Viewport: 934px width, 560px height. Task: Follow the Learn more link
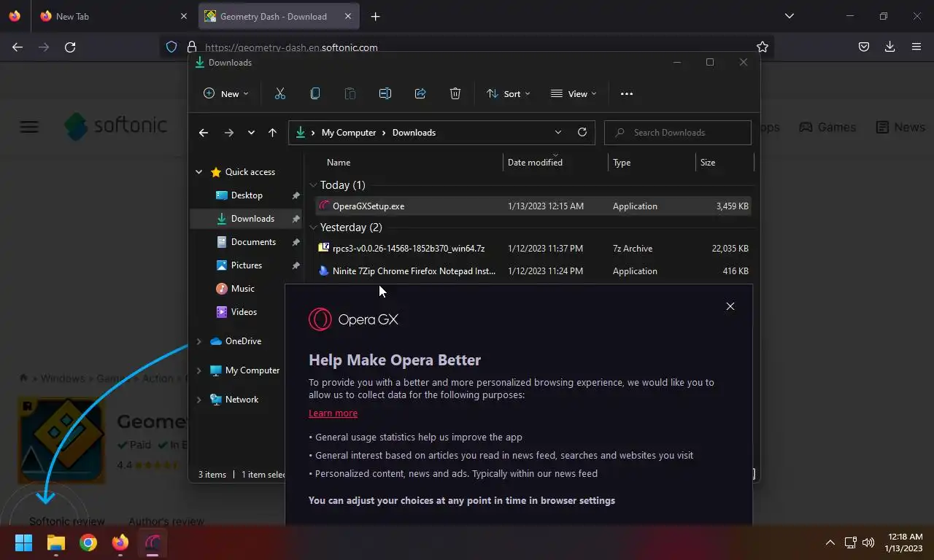pyautogui.click(x=333, y=413)
